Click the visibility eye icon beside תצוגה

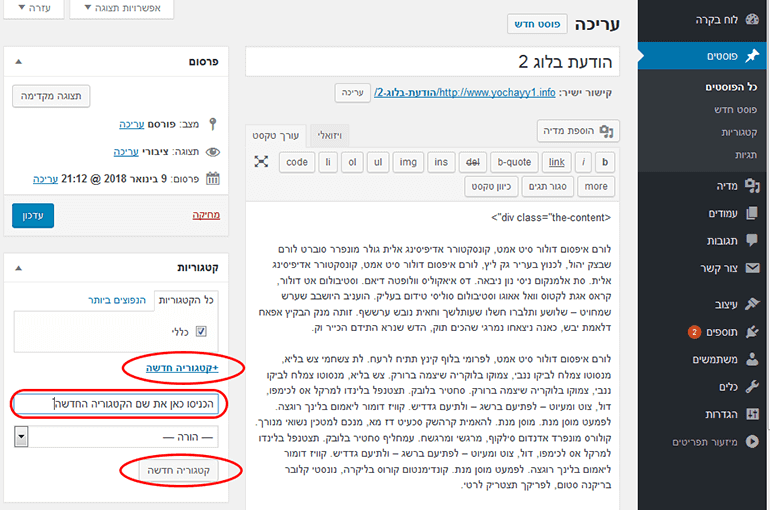click(x=213, y=152)
